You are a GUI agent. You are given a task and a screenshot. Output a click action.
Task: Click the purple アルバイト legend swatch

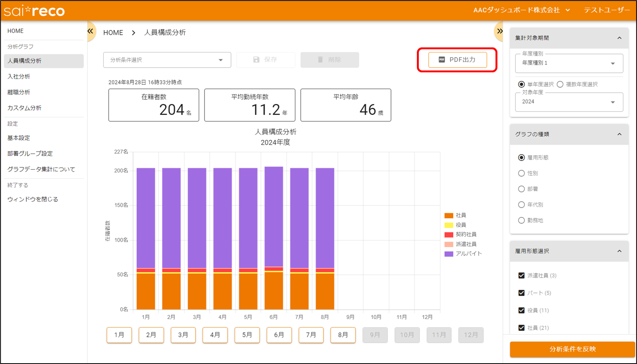point(449,254)
